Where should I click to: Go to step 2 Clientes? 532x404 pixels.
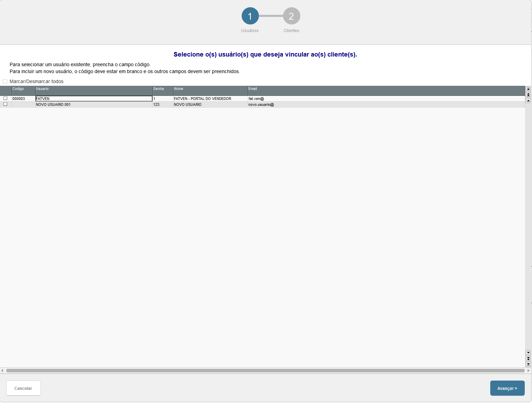pos(292,16)
